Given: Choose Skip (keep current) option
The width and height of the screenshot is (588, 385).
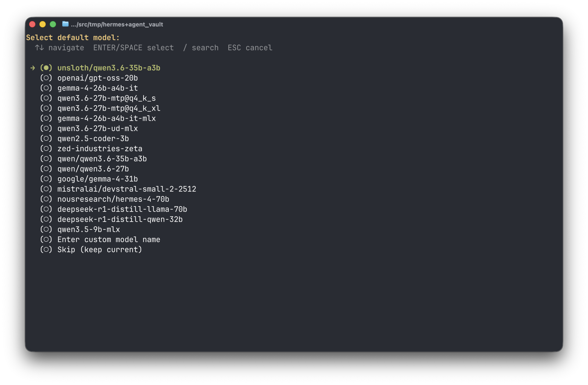Looking at the screenshot, I should 99,250.
